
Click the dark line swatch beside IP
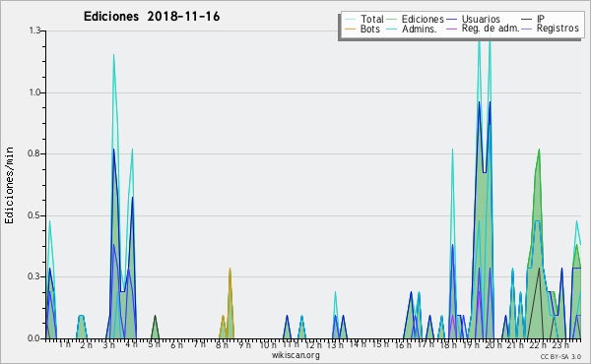pos(527,20)
